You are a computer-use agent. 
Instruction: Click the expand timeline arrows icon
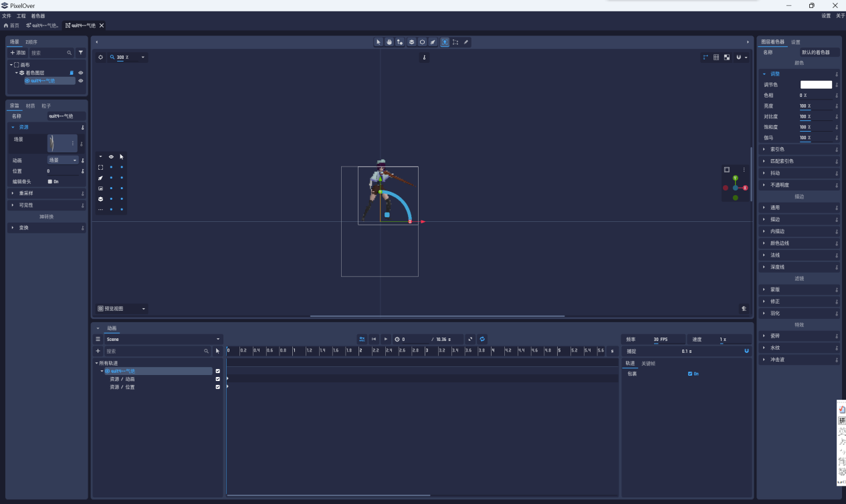tap(470, 339)
